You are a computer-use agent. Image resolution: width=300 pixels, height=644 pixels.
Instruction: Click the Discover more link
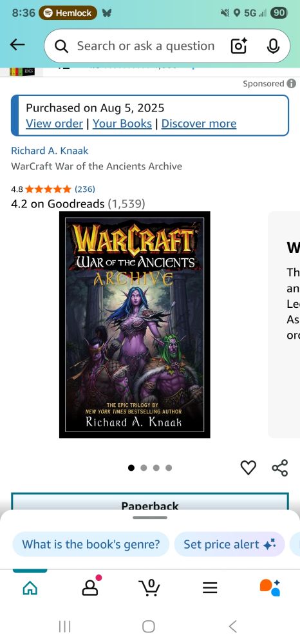pos(199,124)
